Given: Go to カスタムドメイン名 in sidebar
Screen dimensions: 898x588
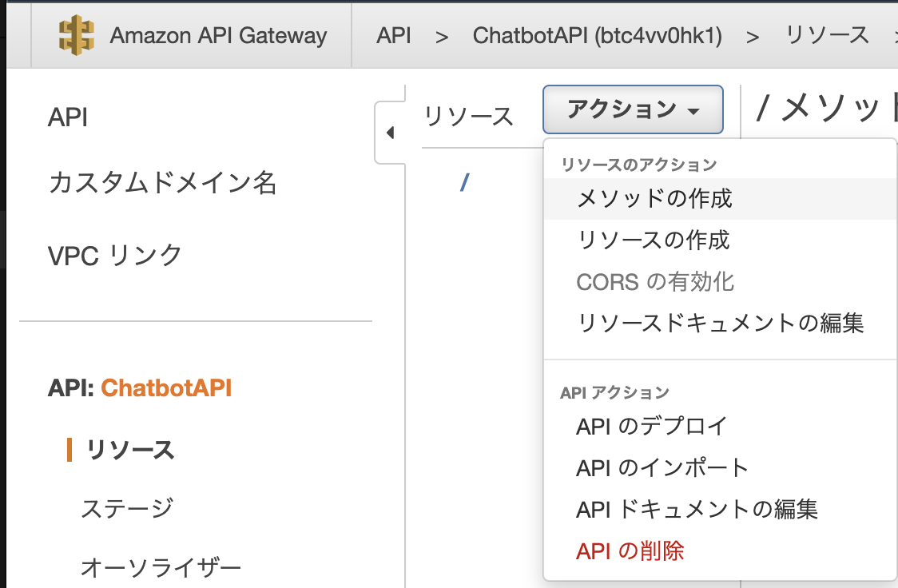Looking at the screenshot, I should click(163, 183).
